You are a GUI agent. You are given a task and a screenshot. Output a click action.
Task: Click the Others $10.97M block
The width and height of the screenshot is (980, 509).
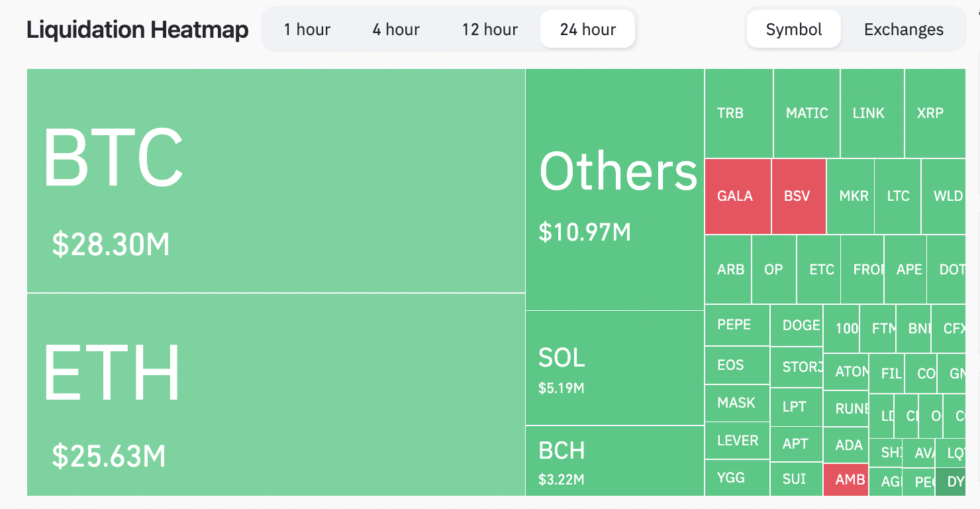click(614, 190)
